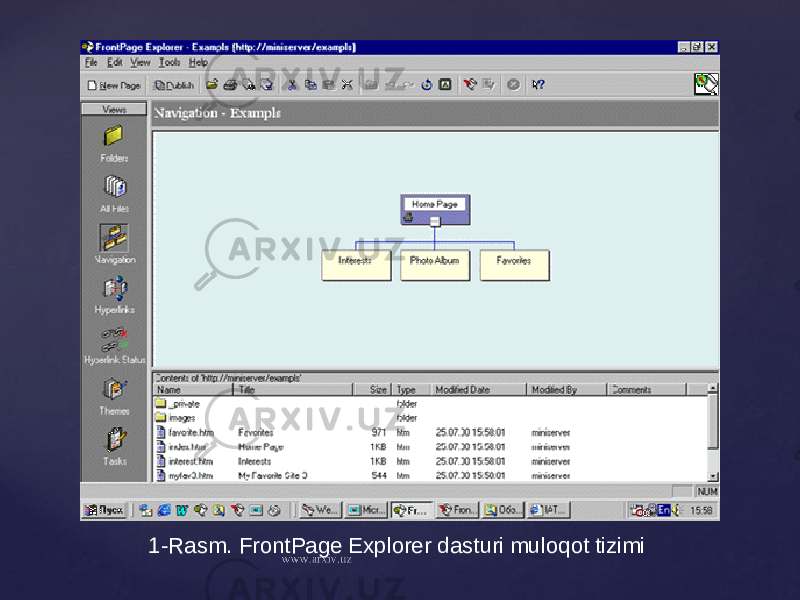The height and width of the screenshot is (600, 800).
Task: Select the myfav3.htm file
Action: (431, 476)
